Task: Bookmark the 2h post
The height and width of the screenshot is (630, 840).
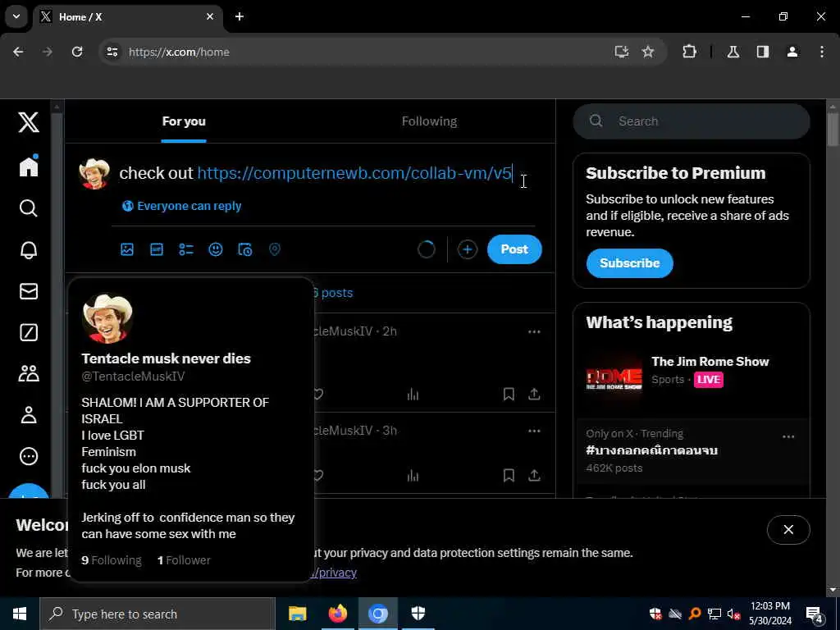Action: click(509, 395)
